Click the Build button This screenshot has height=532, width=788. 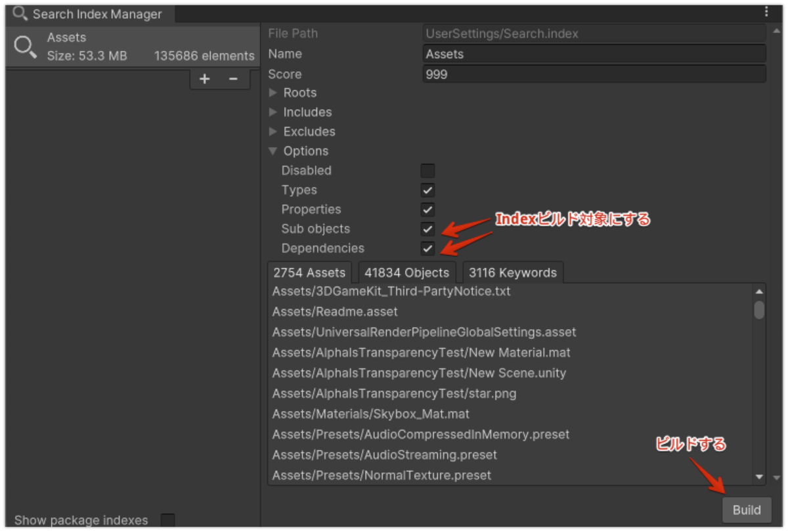tap(747, 509)
